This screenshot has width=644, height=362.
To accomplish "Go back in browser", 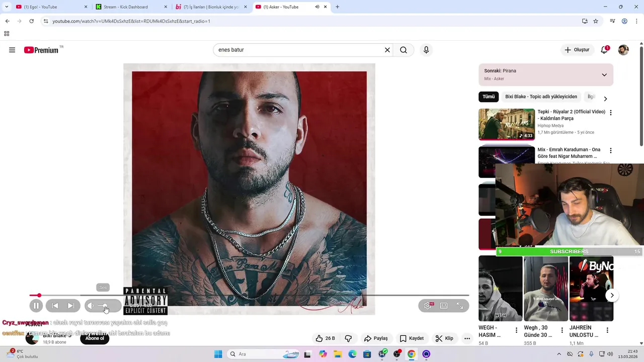I will coord(7,21).
